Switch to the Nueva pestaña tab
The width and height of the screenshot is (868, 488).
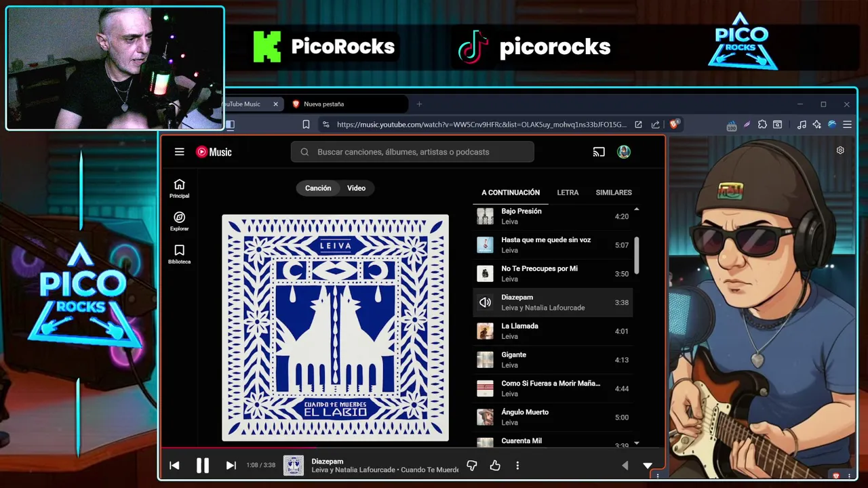coord(347,104)
